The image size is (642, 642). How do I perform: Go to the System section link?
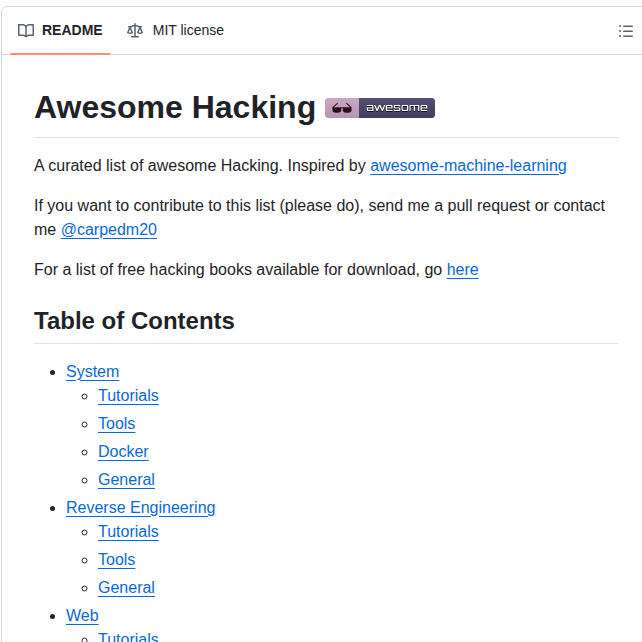[x=93, y=372]
